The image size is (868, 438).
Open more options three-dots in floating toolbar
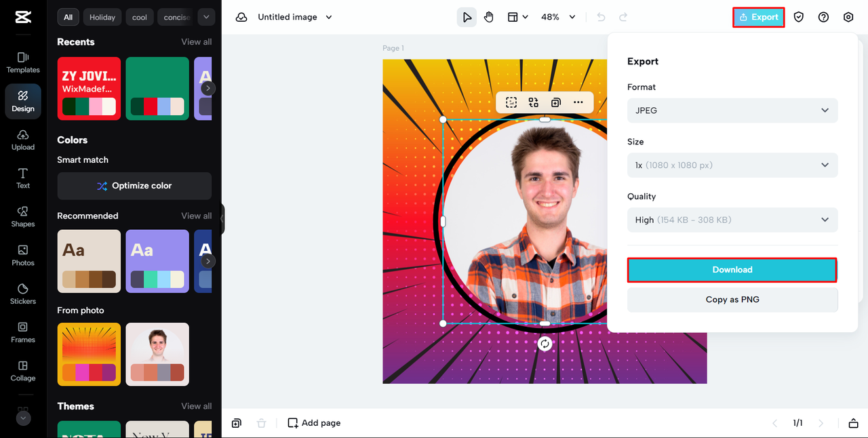tap(578, 102)
